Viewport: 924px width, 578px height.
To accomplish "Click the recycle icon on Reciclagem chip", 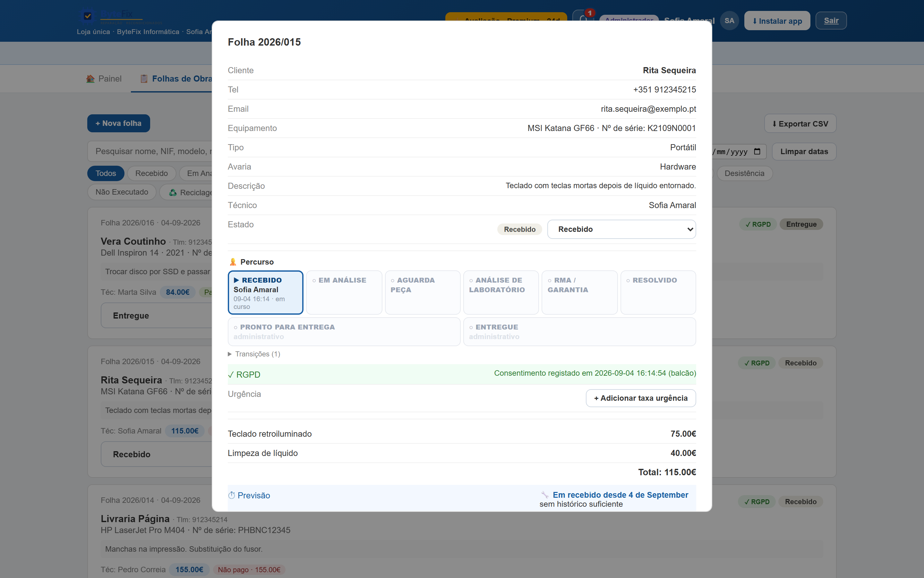I will click(x=173, y=192).
